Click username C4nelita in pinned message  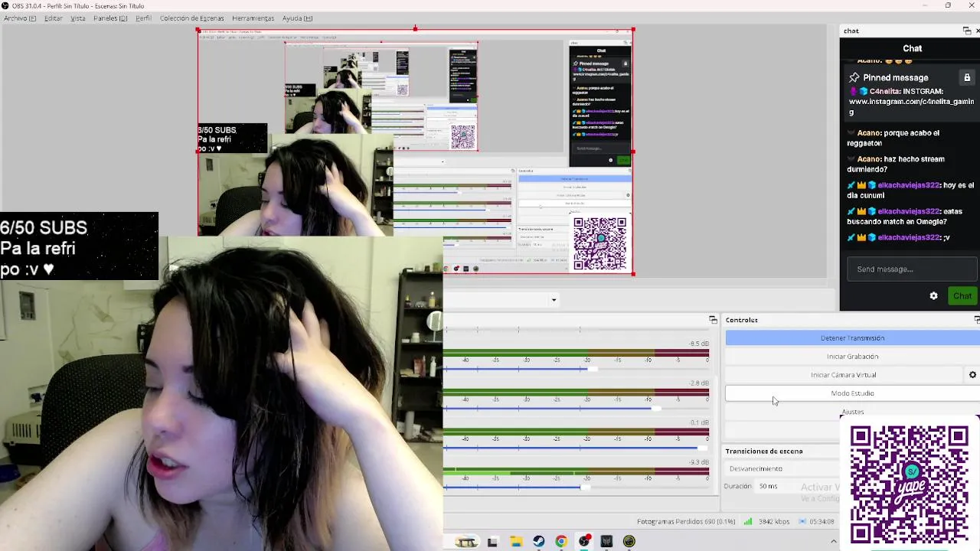[884, 91]
